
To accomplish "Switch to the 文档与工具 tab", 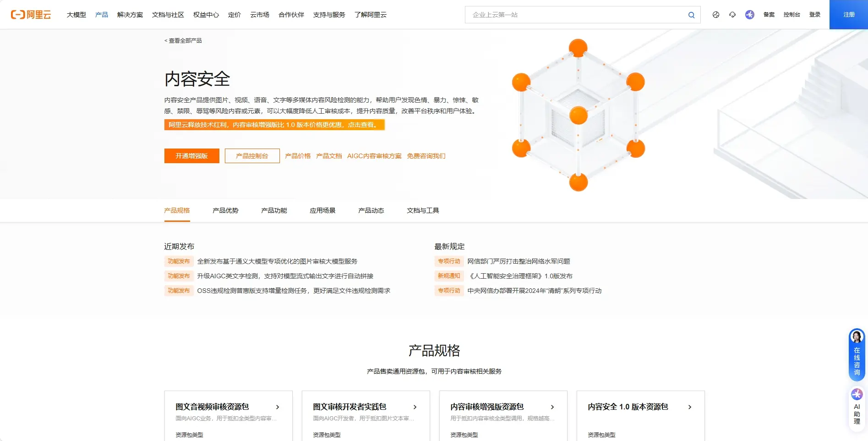I will coord(423,210).
